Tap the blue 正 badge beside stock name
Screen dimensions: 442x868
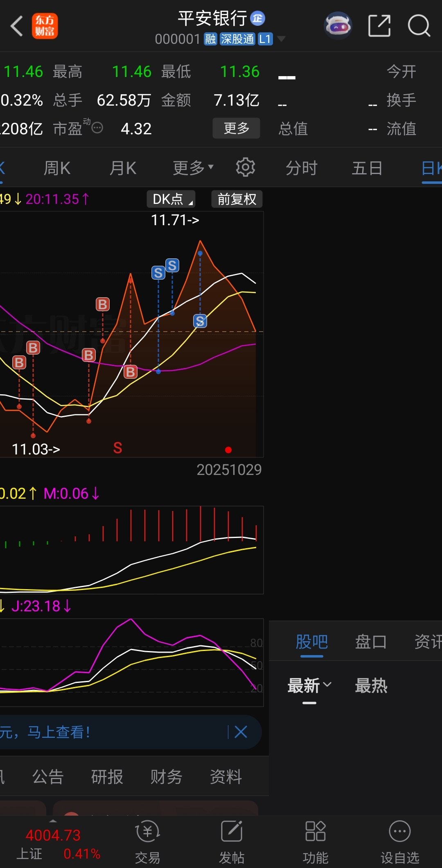[x=257, y=18]
